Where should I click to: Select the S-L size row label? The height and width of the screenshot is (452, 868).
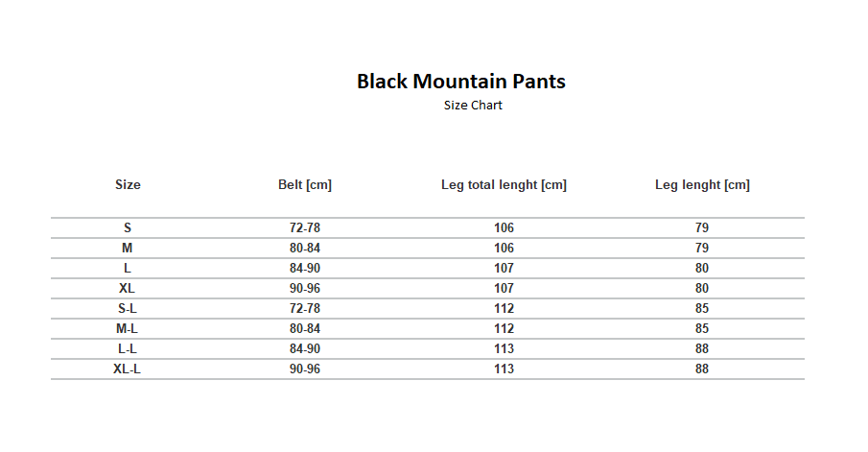pos(128,309)
